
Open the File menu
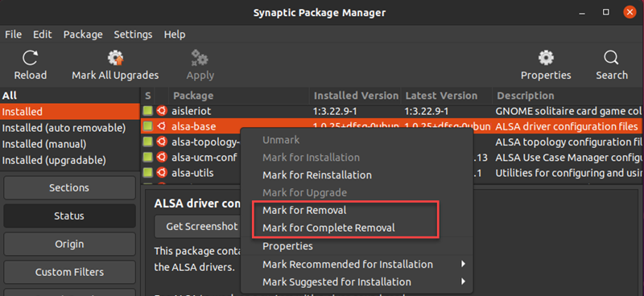[x=13, y=35]
